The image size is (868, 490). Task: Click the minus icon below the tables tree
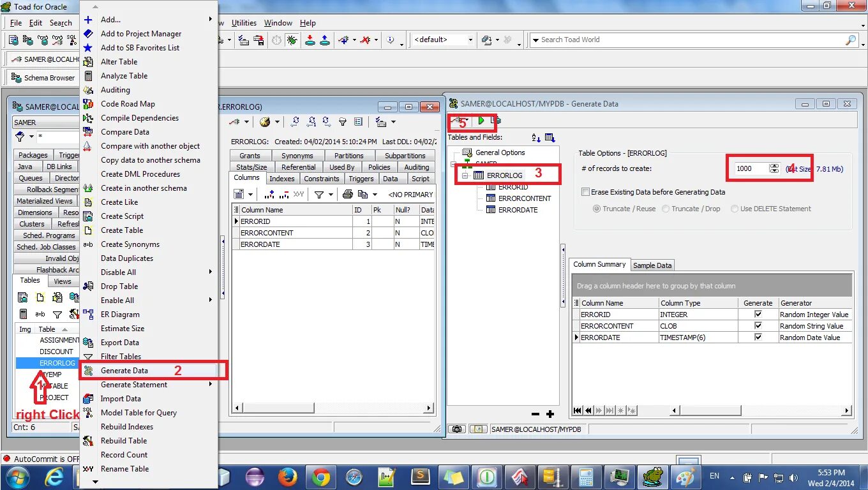pyautogui.click(x=535, y=414)
